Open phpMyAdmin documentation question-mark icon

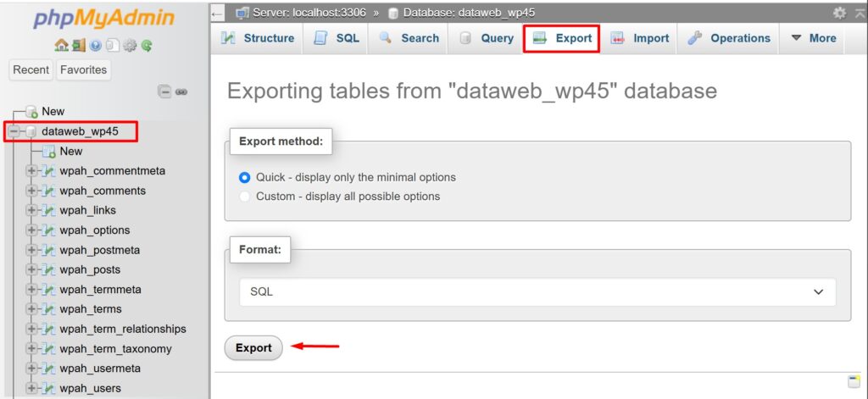[x=95, y=46]
